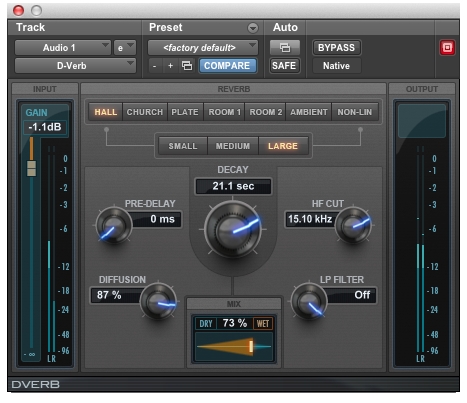This screenshot has height=403, width=467.
Task: Click the LP Filter knob
Action: click(309, 301)
